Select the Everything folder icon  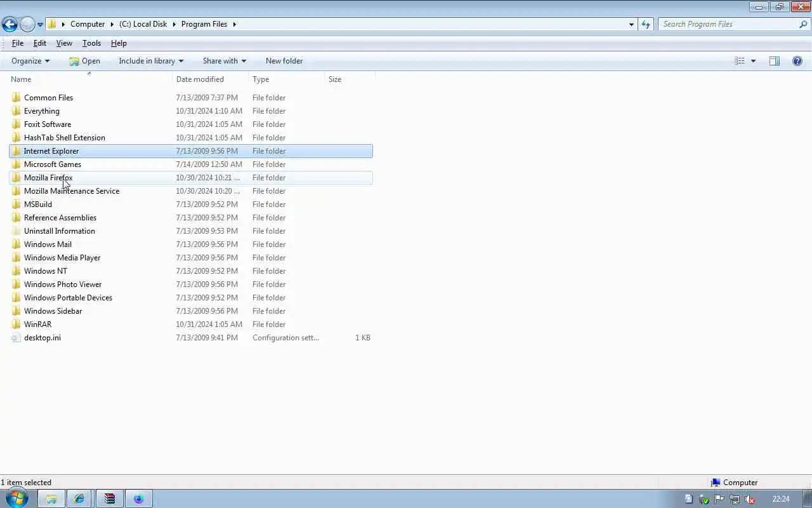point(16,111)
